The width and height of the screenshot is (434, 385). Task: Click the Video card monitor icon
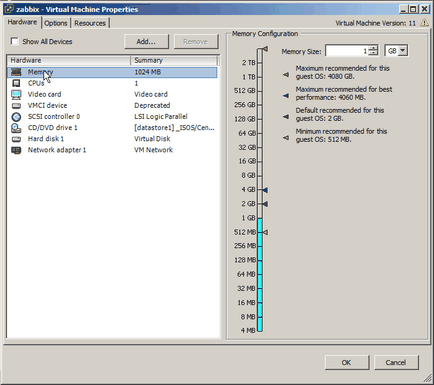click(16, 95)
